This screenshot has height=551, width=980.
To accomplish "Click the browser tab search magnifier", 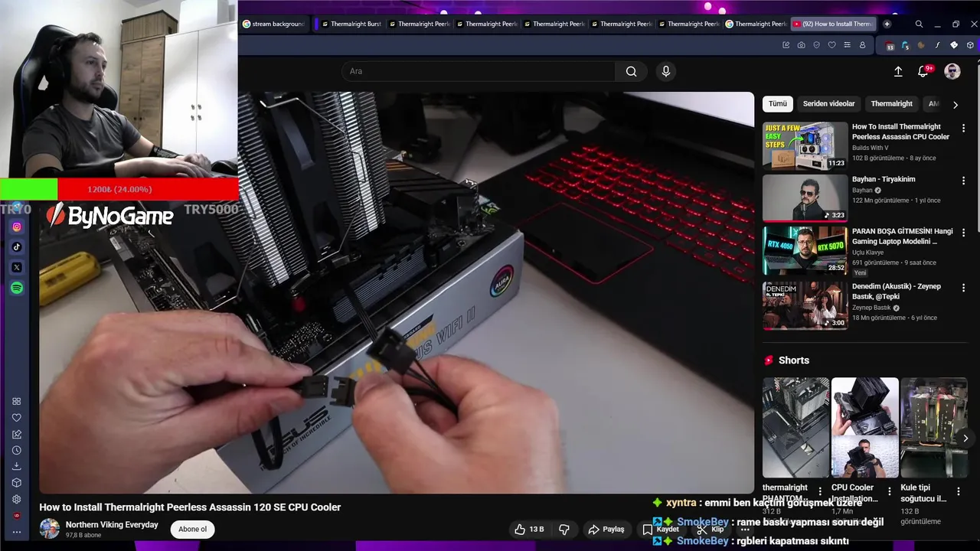I will (x=919, y=24).
